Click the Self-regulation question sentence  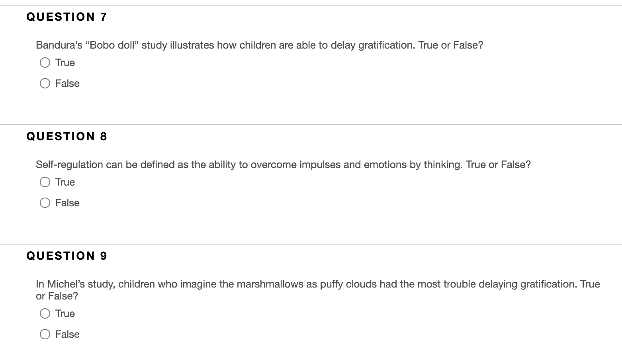tap(283, 164)
